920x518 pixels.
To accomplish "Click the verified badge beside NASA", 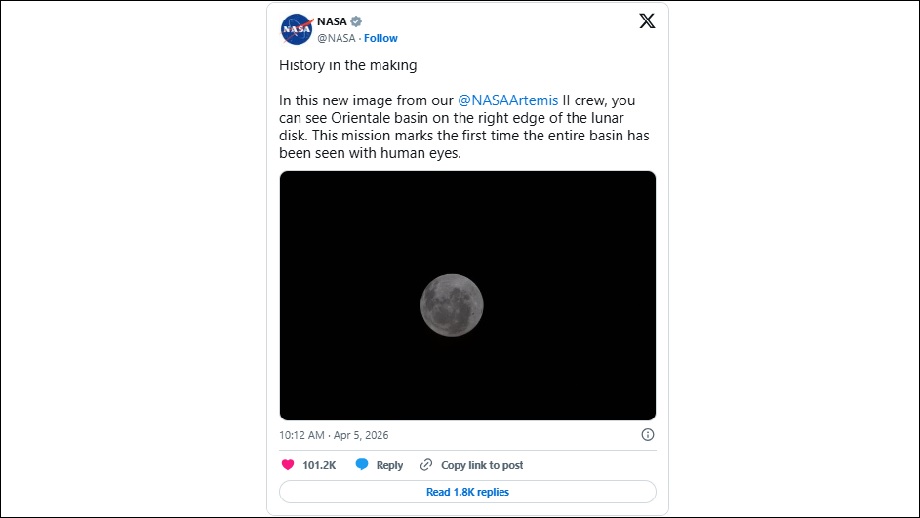I will point(356,21).
